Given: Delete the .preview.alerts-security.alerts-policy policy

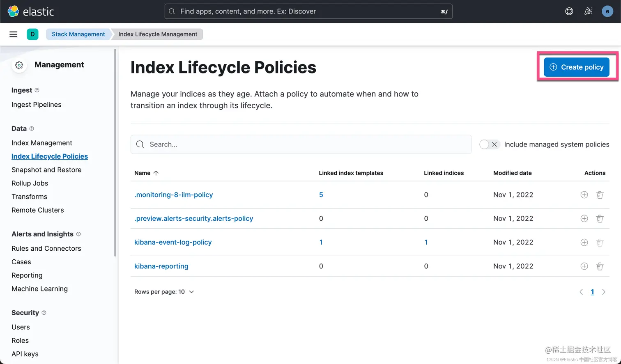Looking at the screenshot, I should click(x=600, y=219).
